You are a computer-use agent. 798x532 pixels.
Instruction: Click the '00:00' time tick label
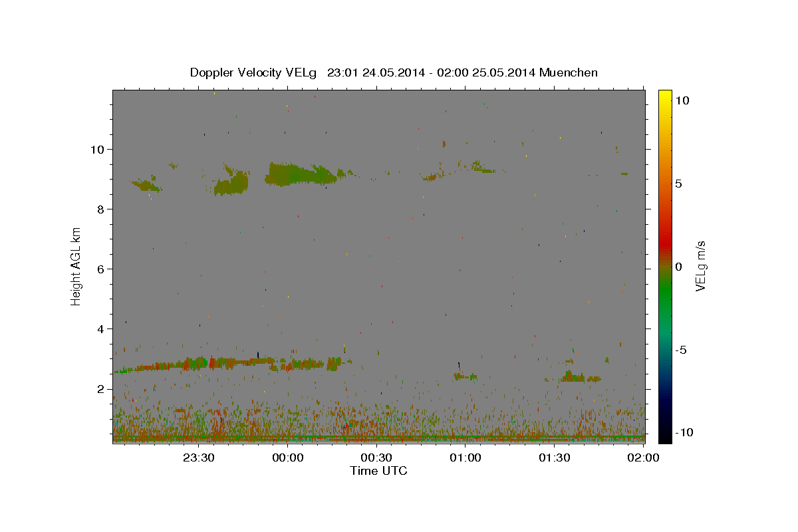(288, 458)
